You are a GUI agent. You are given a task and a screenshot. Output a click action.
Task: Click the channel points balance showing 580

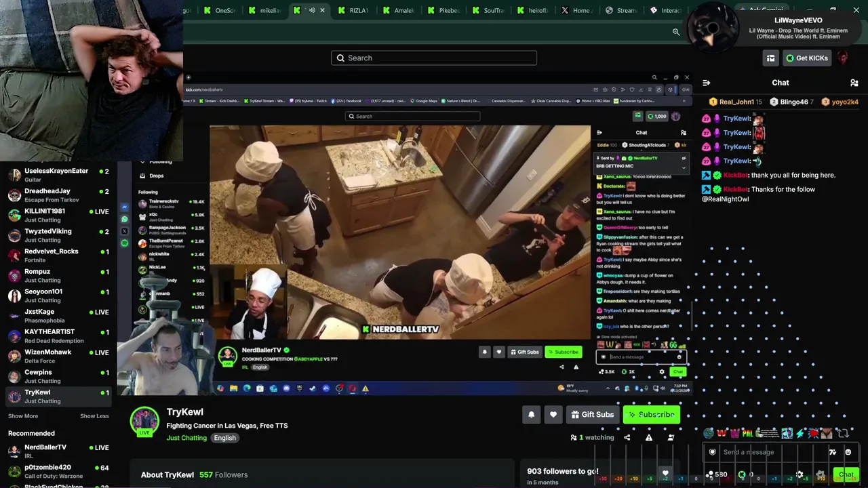[715, 474]
